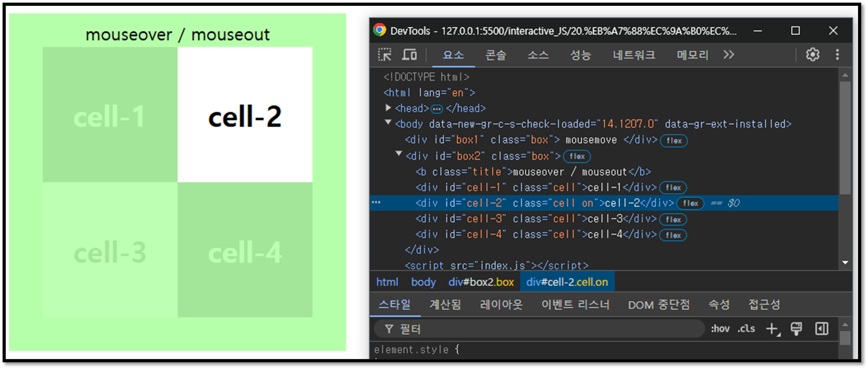The image size is (868, 369).
Task: Click the flex badge on cell-1 row
Action: (x=673, y=187)
